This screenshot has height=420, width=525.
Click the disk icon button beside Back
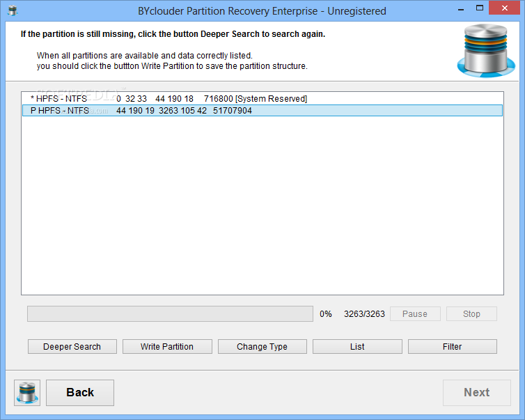(27, 393)
